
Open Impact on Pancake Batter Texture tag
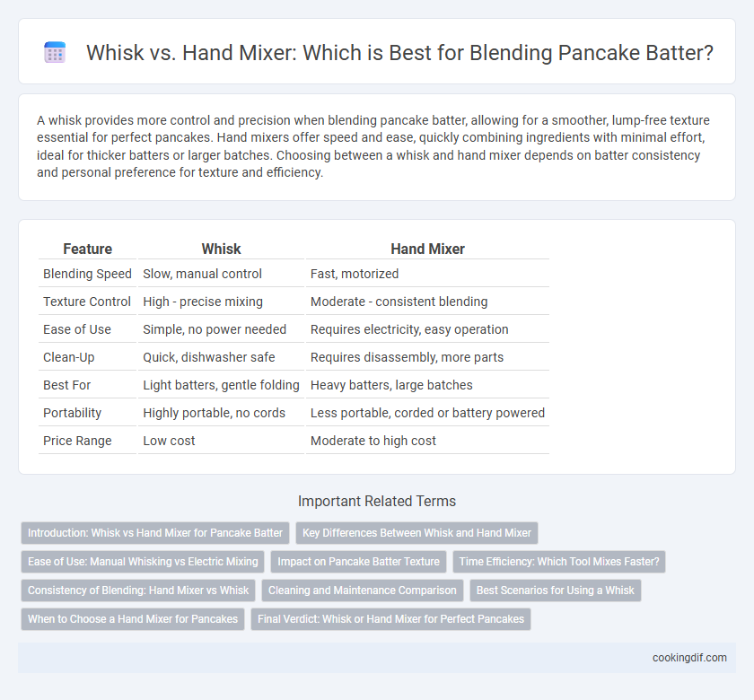(x=358, y=562)
